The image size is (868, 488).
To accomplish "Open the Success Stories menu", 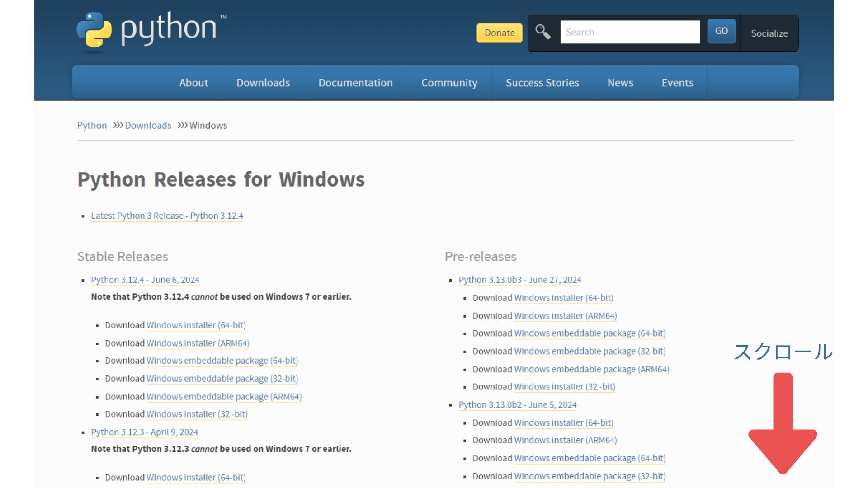I will (x=542, y=83).
